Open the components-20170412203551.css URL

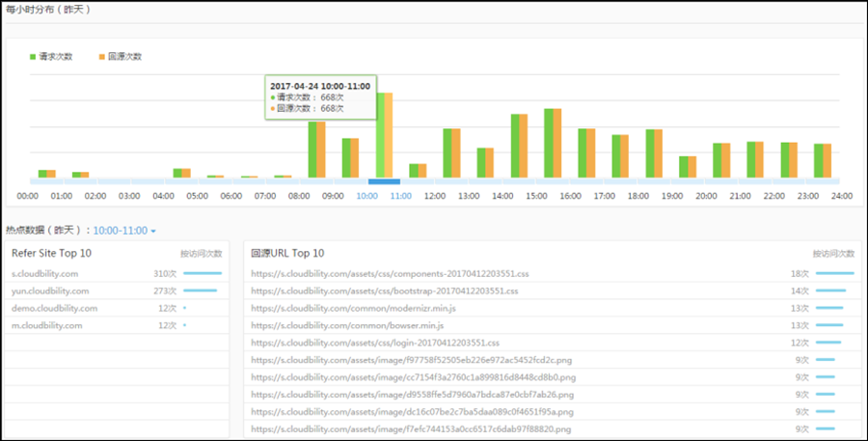pos(386,274)
